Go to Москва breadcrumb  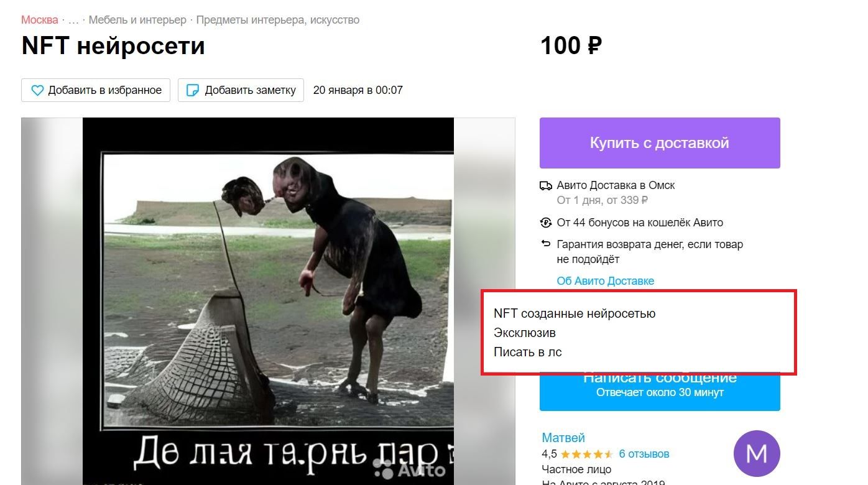click(40, 20)
